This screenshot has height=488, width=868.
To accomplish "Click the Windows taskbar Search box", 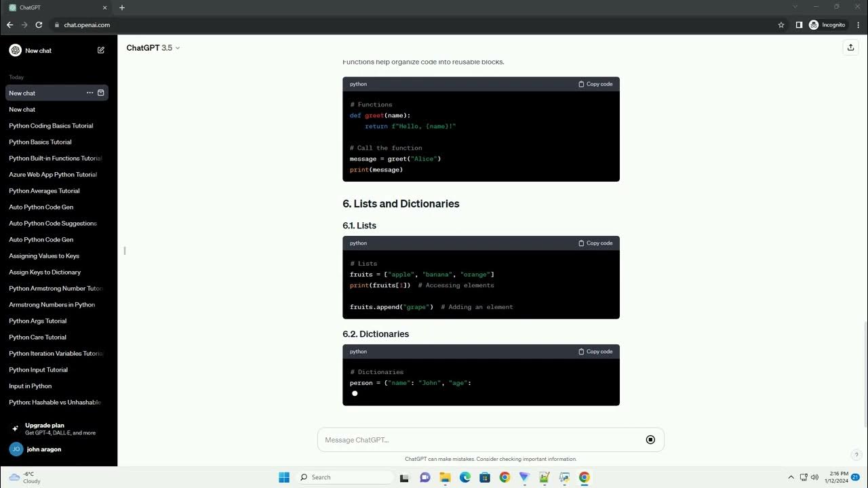I will 345,477.
